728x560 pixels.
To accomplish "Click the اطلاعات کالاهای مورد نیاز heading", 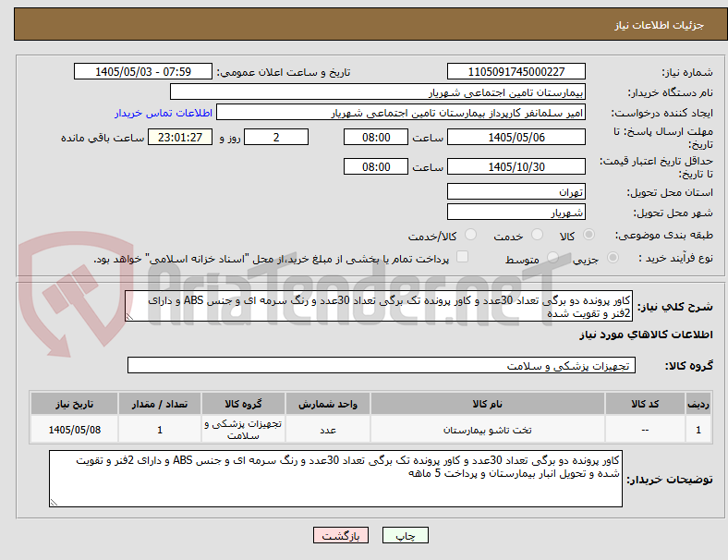I will [x=646, y=335].
